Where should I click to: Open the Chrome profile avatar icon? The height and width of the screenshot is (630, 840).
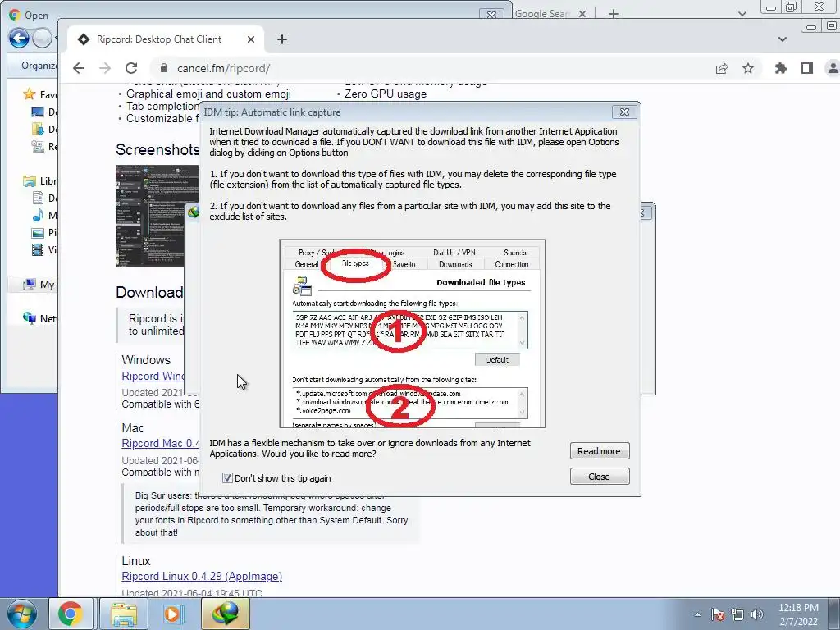(x=833, y=68)
